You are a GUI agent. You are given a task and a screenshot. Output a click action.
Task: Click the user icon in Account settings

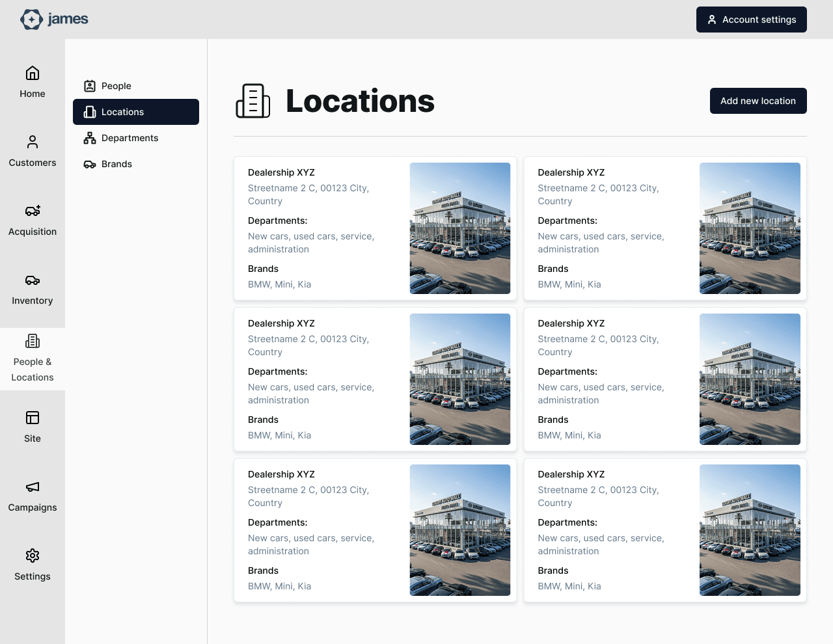[712, 20]
